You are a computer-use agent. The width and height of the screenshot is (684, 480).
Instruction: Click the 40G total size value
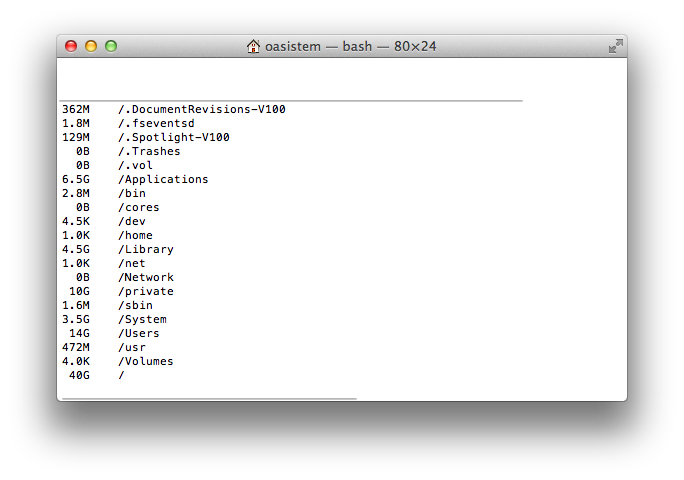(78, 375)
